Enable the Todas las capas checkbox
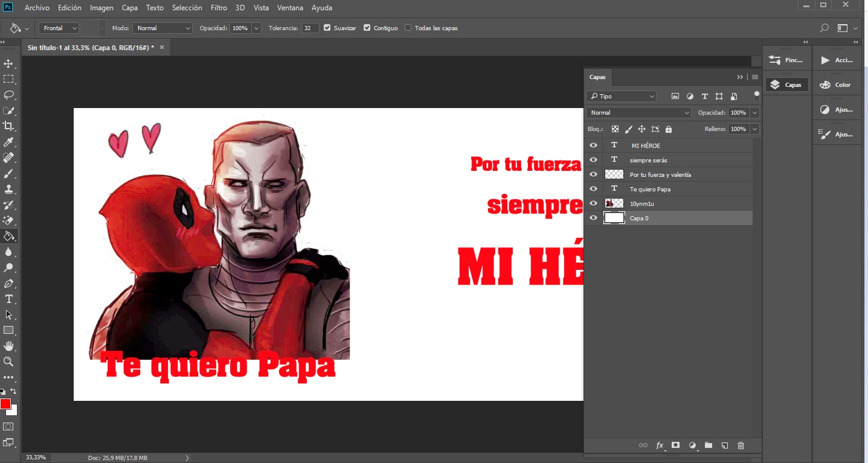The height and width of the screenshot is (463, 868). coord(408,27)
